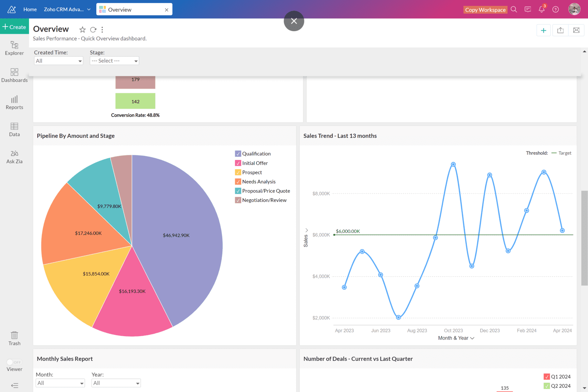
Task: Open the Explorer sidebar icon
Action: 14,48
